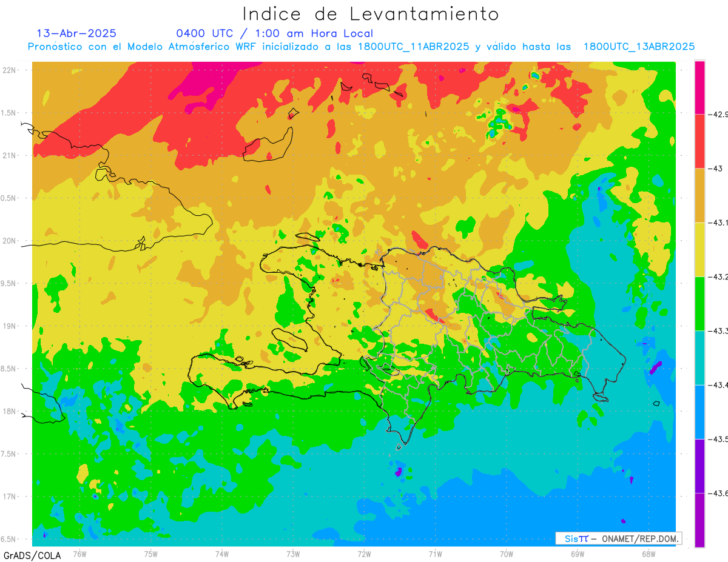This screenshot has height=562, width=728.
Task: Click the "22N" latitude label
Action: 10,70
